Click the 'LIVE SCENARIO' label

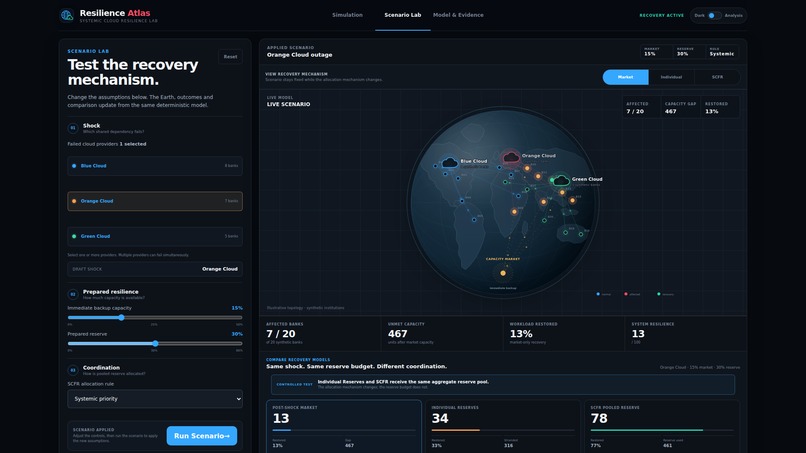(x=288, y=104)
